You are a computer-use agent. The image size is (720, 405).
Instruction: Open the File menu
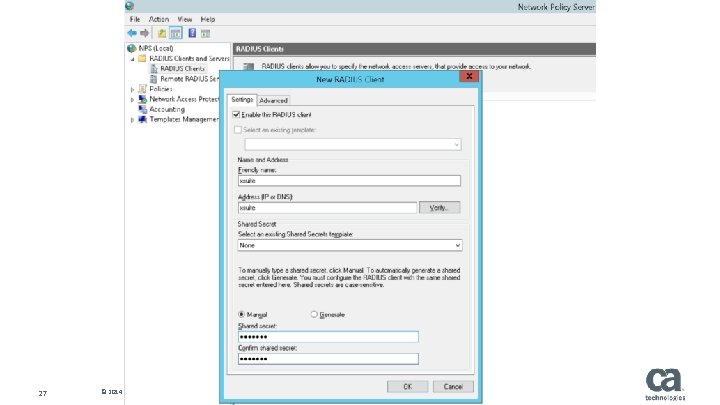click(135, 19)
